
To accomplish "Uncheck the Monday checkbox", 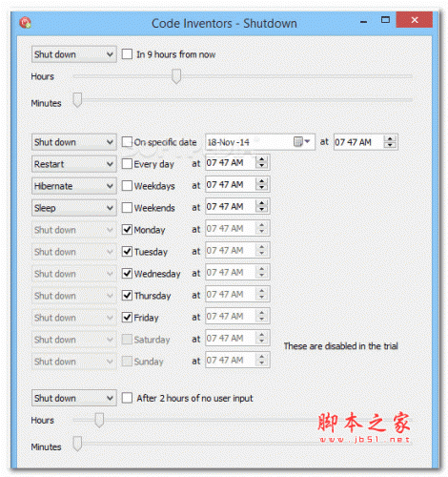I will point(127,230).
